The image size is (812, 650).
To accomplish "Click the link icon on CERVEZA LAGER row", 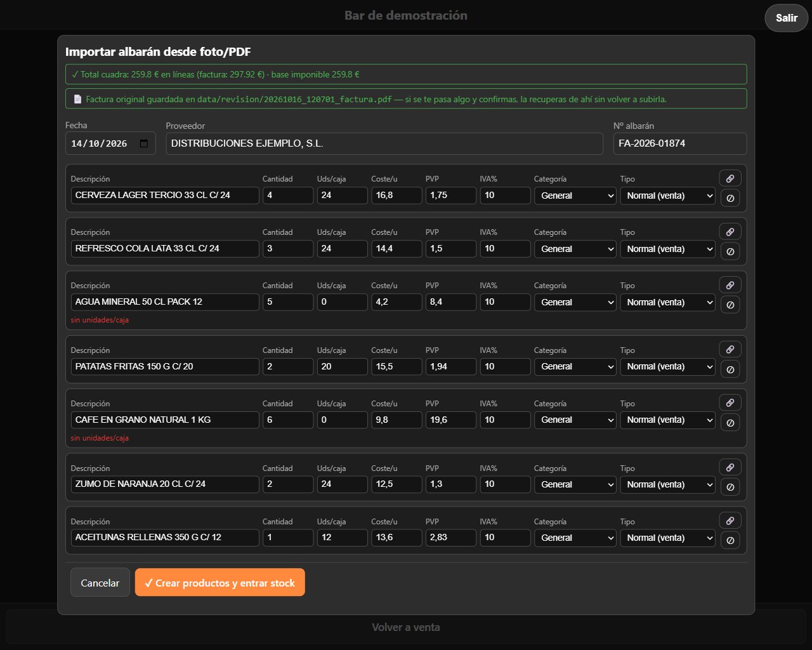I will pos(730,178).
